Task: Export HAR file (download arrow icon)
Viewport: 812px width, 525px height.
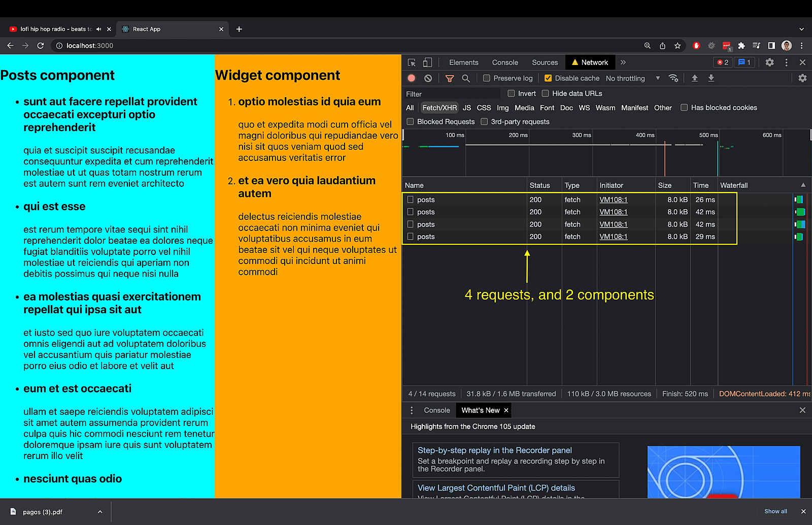Action: pos(710,78)
